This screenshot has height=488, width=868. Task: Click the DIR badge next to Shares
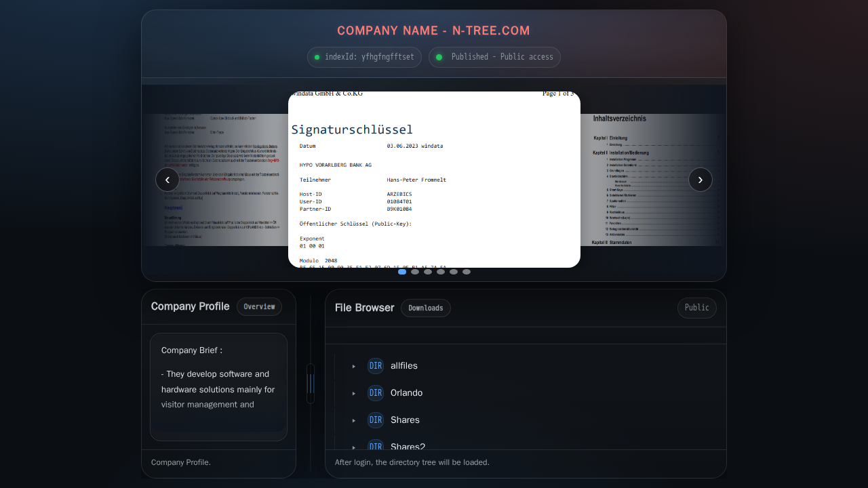[376, 420]
